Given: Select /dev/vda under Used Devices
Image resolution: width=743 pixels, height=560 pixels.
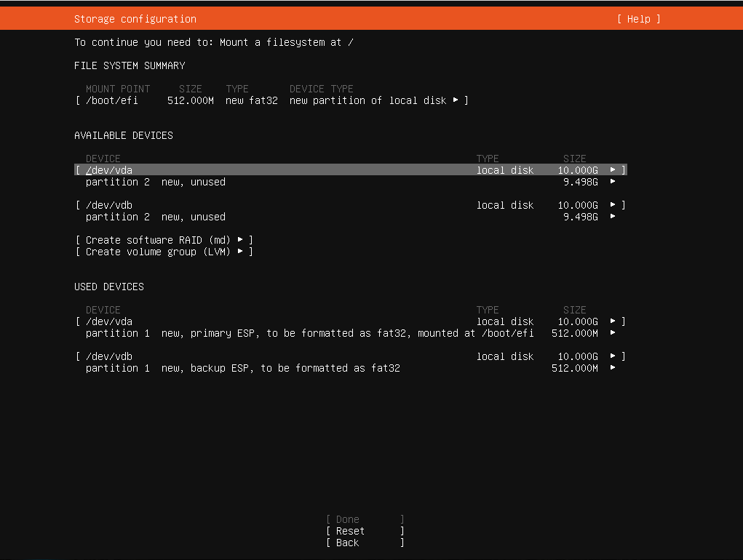Looking at the screenshot, I should [109, 321].
